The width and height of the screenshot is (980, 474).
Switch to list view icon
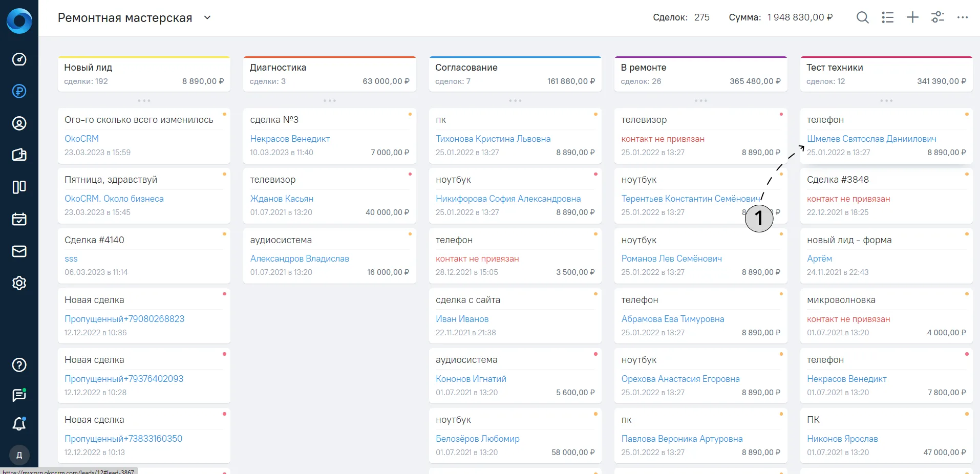888,17
